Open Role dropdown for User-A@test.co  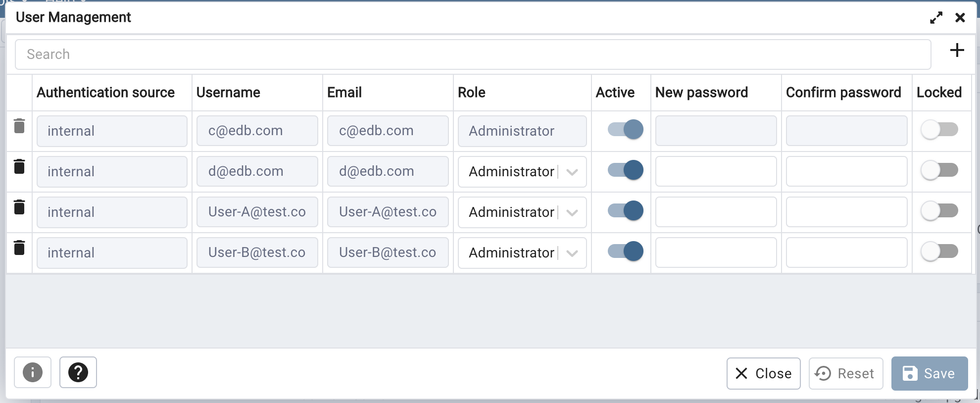click(x=572, y=212)
